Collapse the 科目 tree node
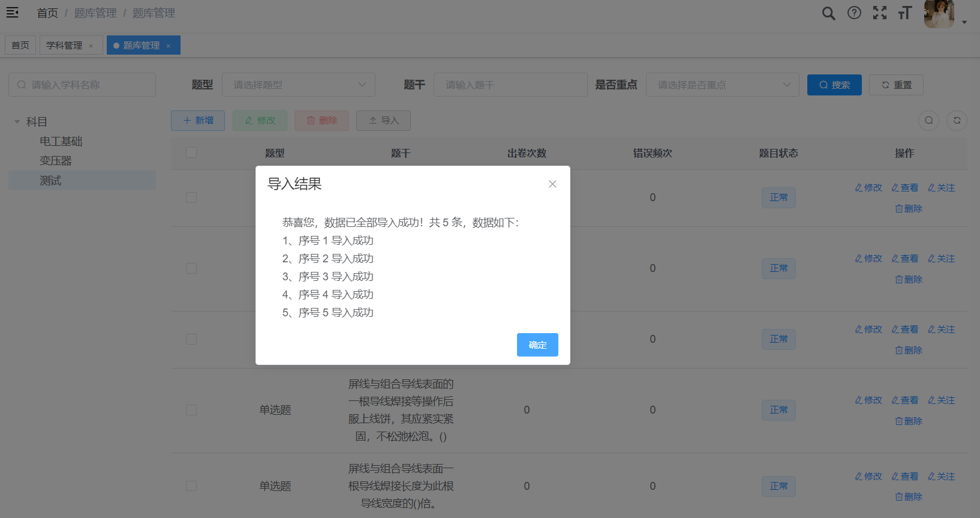Image resolution: width=980 pixels, height=518 pixels. click(x=17, y=122)
